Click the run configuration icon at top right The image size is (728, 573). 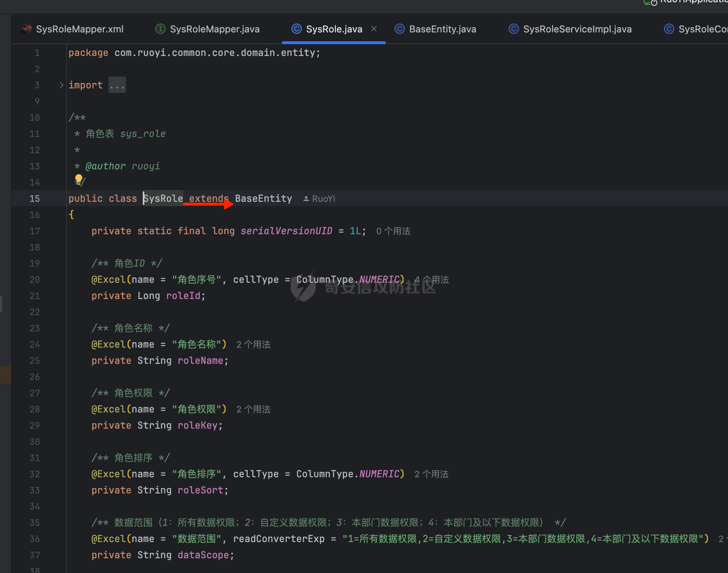pyautogui.click(x=651, y=3)
